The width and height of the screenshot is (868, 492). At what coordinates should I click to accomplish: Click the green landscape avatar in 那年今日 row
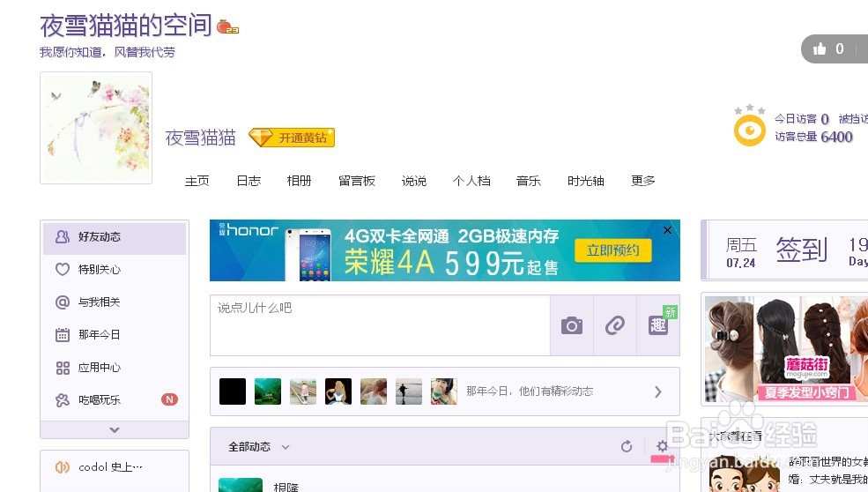268,391
